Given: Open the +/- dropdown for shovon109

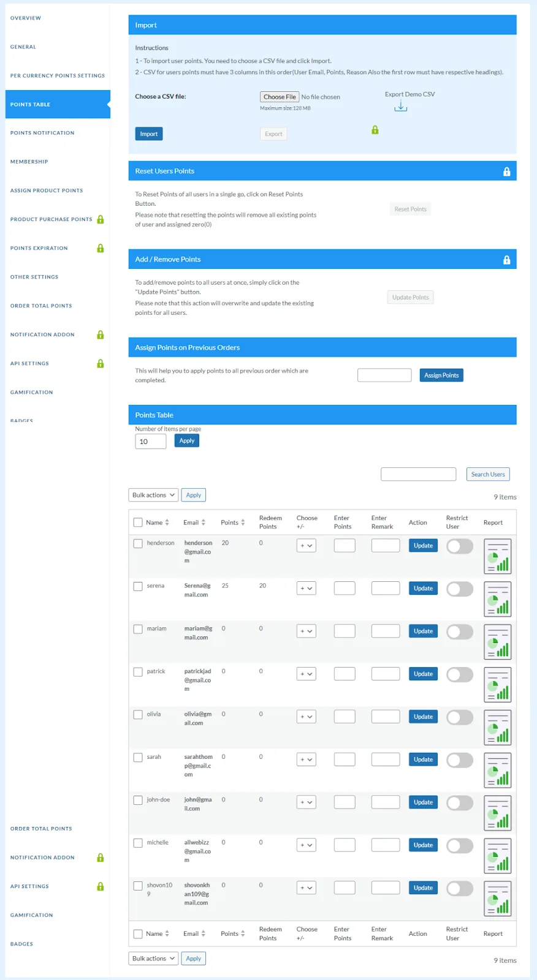Looking at the screenshot, I should (307, 888).
